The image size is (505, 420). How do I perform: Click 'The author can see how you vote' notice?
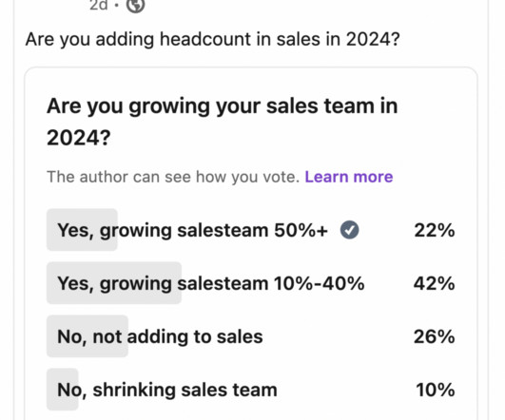tap(173, 177)
